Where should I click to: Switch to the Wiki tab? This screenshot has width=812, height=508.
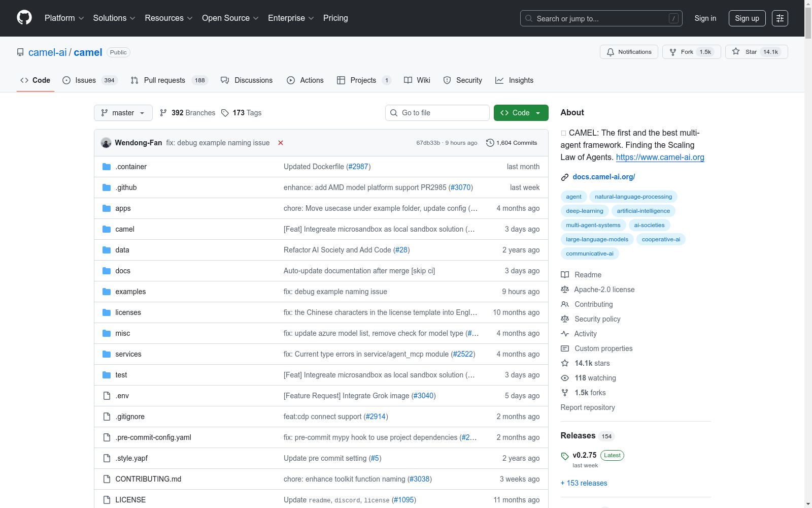417,80
